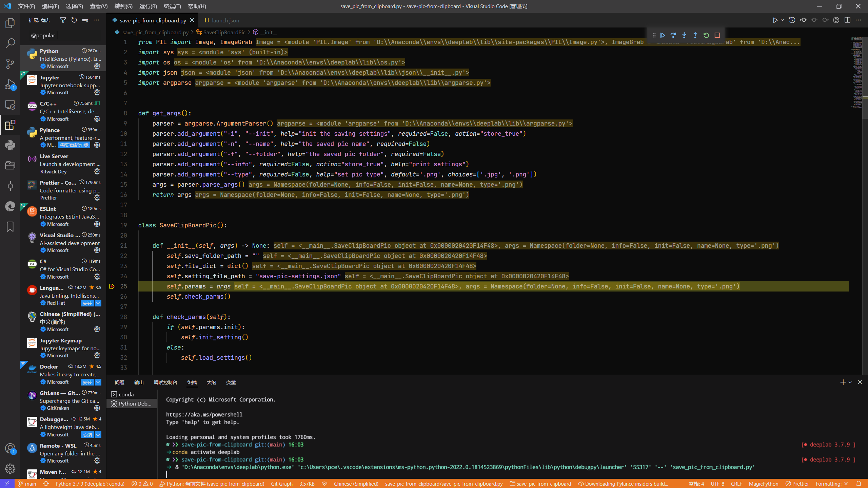The width and height of the screenshot is (868, 488).
Task: Open the Python view from the activity bar
Action: point(10,145)
